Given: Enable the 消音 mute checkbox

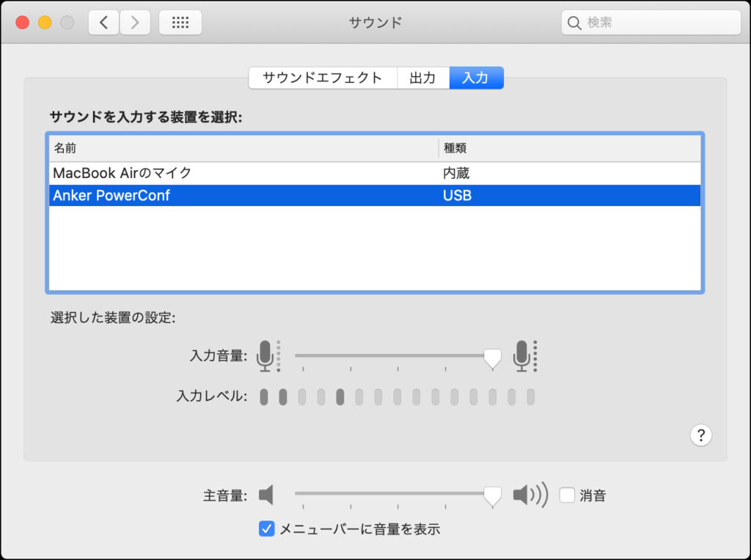Looking at the screenshot, I should pos(567,495).
